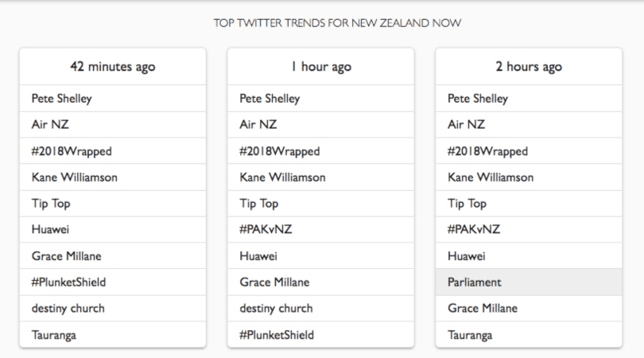Select #PlunketShield in the 42 minutes ago column
The image size is (644, 358).
pyautogui.click(x=68, y=282)
